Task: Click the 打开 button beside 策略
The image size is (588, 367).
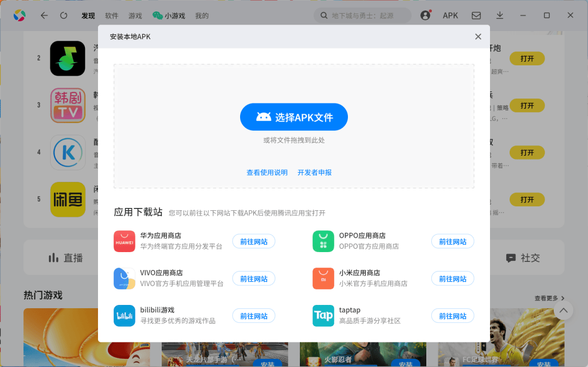Action: [527, 105]
